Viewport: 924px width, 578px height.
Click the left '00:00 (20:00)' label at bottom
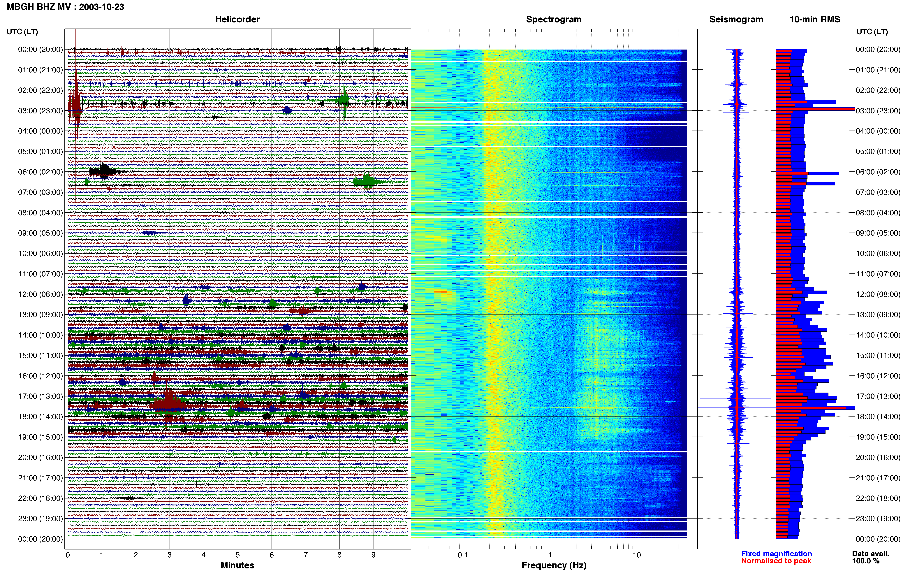point(40,539)
